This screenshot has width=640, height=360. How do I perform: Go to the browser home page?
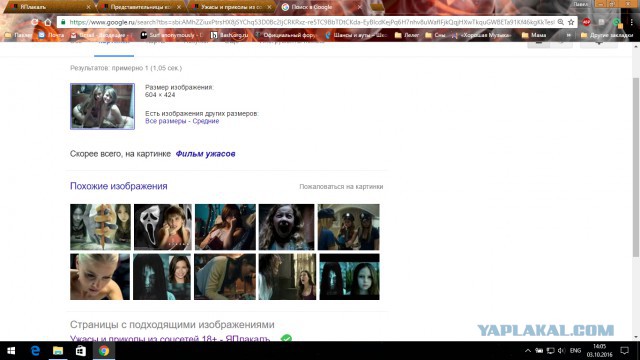click(x=48, y=22)
